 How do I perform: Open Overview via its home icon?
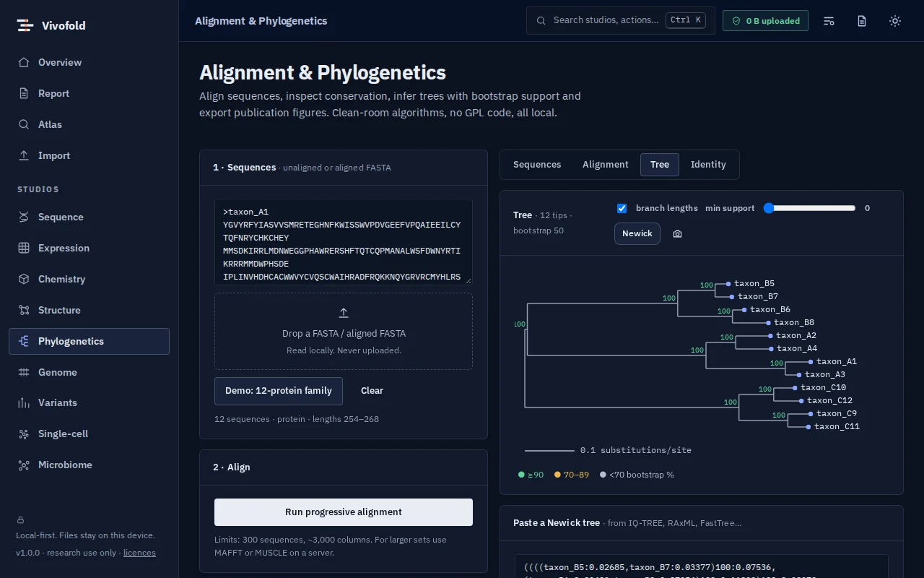(x=24, y=62)
